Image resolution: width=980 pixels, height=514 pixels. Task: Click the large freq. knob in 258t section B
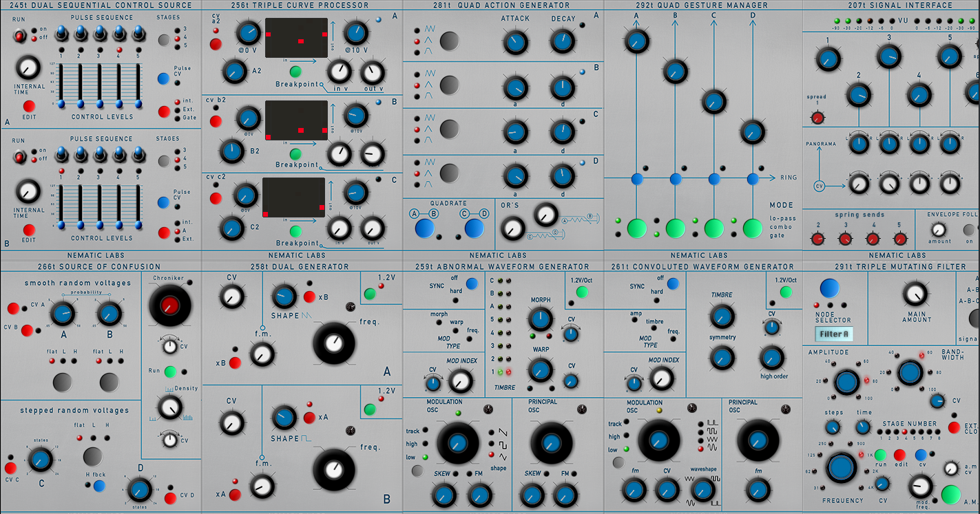[334, 469]
